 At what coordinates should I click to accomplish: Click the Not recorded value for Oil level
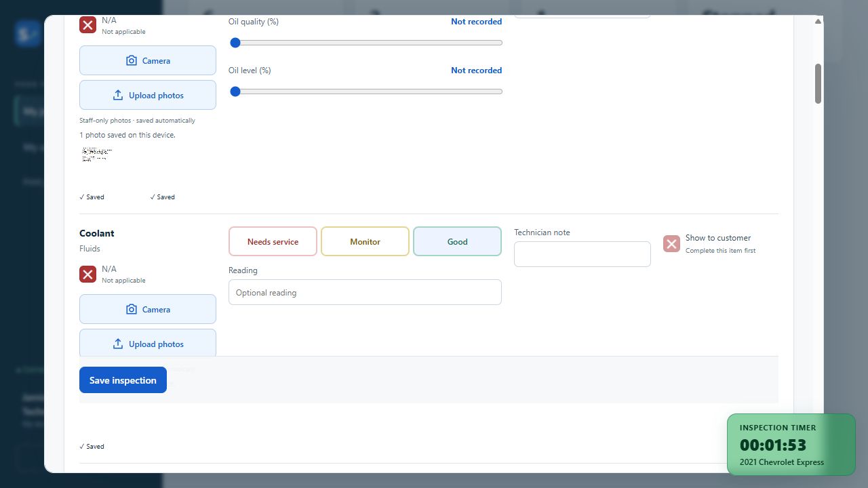[477, 70]
